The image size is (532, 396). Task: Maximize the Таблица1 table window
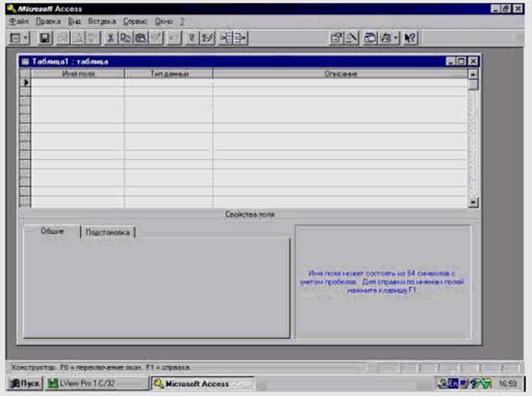pyautogui.click(x=461, y=62)
